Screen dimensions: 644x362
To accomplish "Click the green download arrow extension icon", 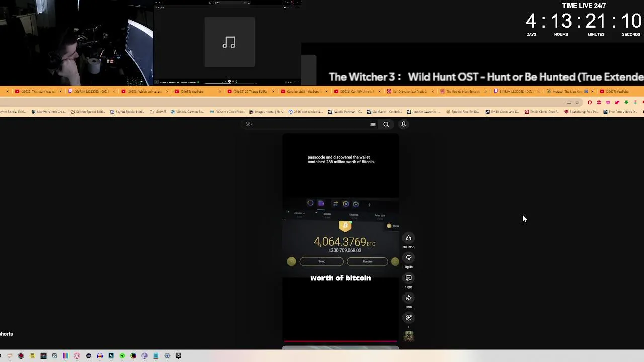I will (x=626, y=102).
